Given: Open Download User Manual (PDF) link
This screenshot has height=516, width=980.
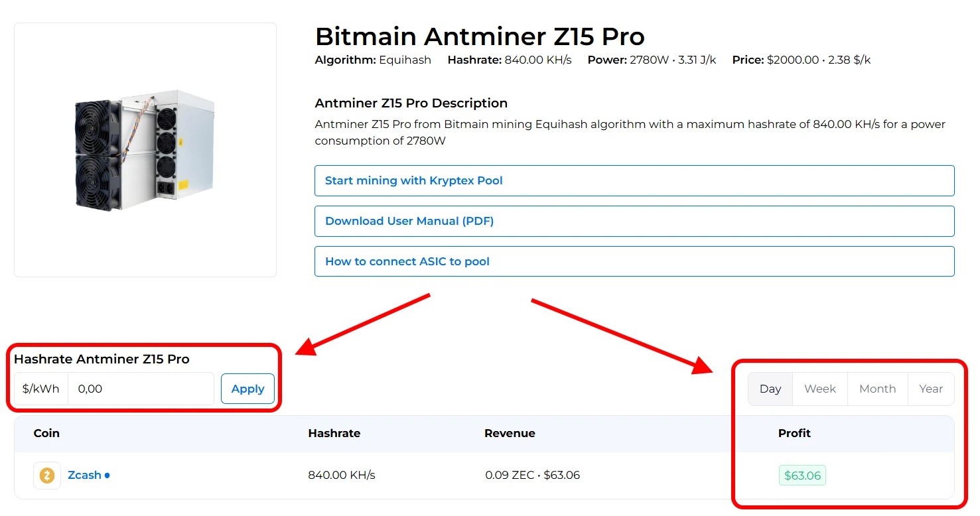Looking at the screenshot, I should (634, 222).
